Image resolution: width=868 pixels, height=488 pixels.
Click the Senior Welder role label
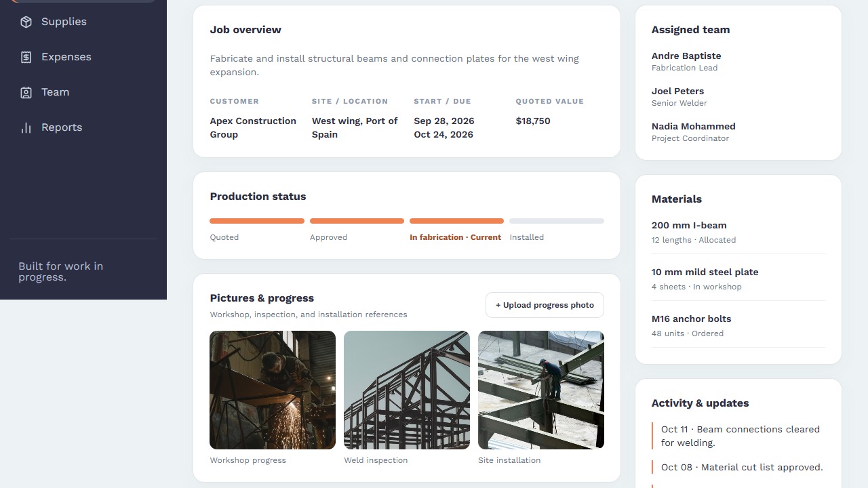[x=679, y=103]
